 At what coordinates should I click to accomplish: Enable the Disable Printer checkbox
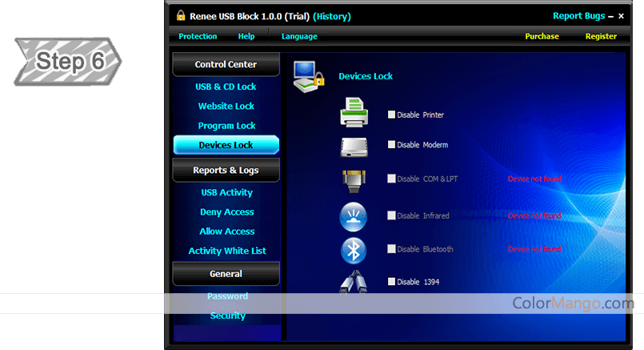pyautogui.click(x=391, y=115)
